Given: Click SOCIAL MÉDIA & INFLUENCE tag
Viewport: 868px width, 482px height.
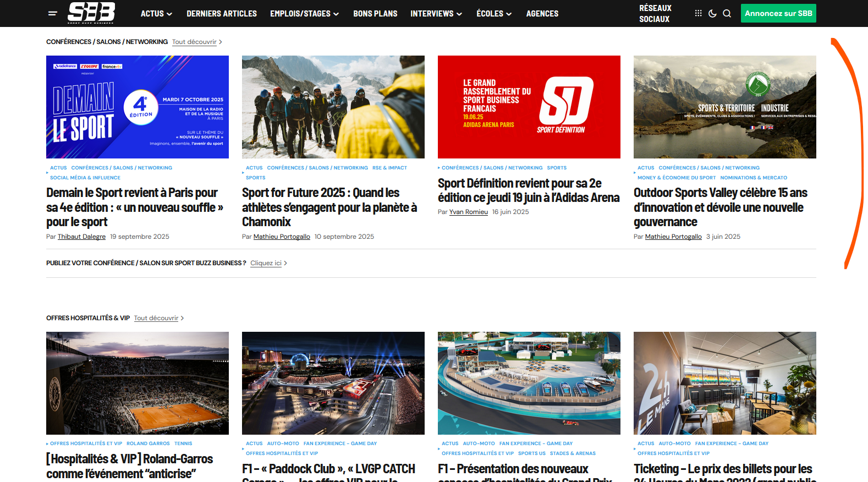Looking at the screenshot, I should click(85, 178).
